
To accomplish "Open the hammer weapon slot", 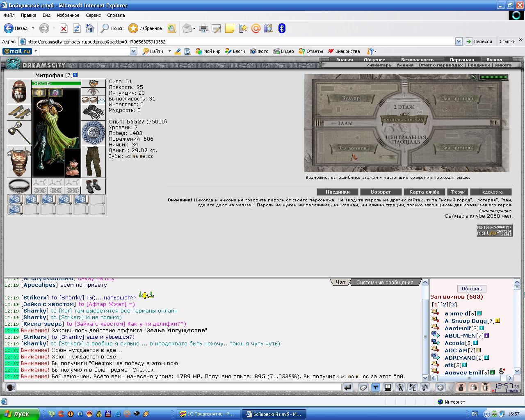I will pos(19,132).
